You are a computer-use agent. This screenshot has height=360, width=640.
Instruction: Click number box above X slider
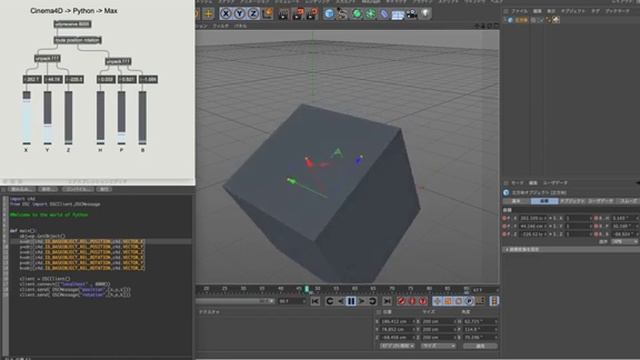coord(32,79)
